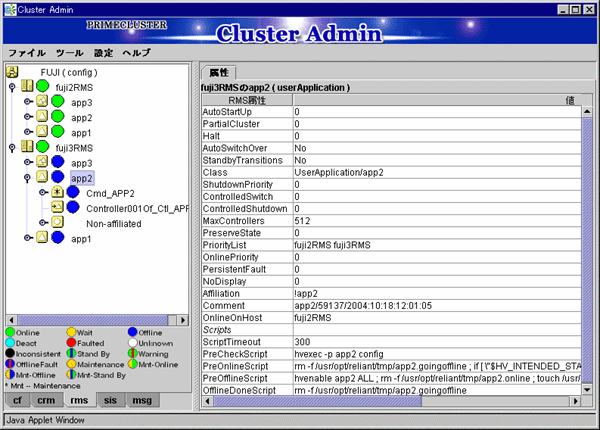Collapse the fuji3RMS node

point(12,148)
